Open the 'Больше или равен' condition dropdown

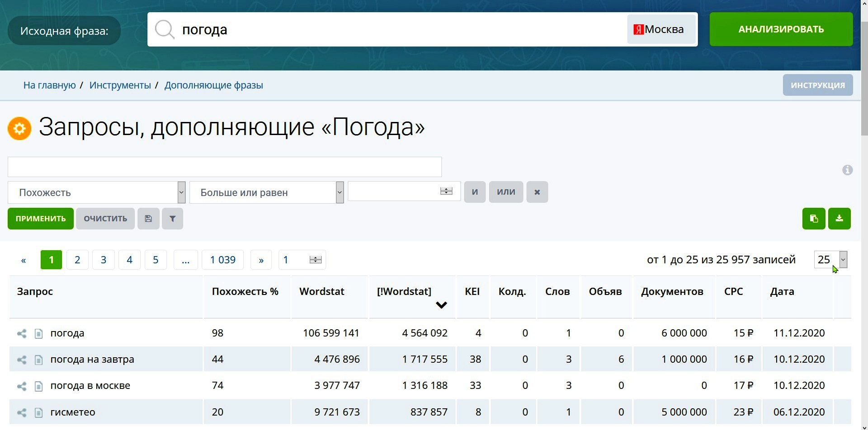266,192
